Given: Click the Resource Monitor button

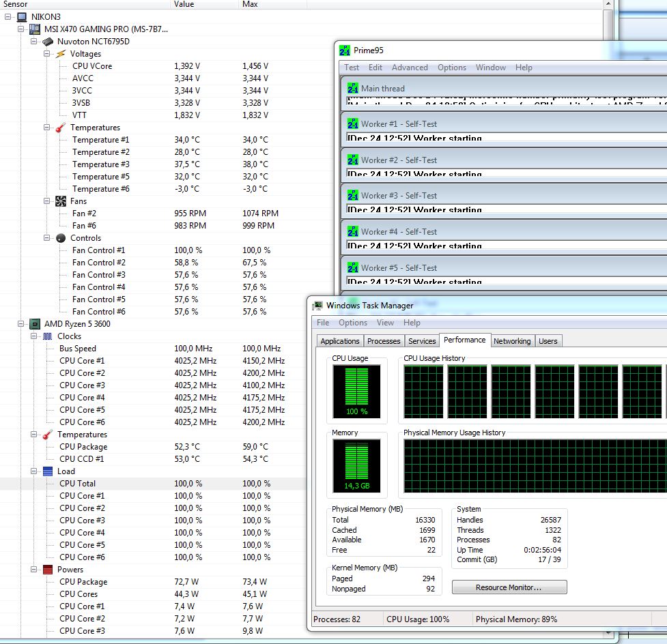Looking at the screenshot, I should click(509, 587).
